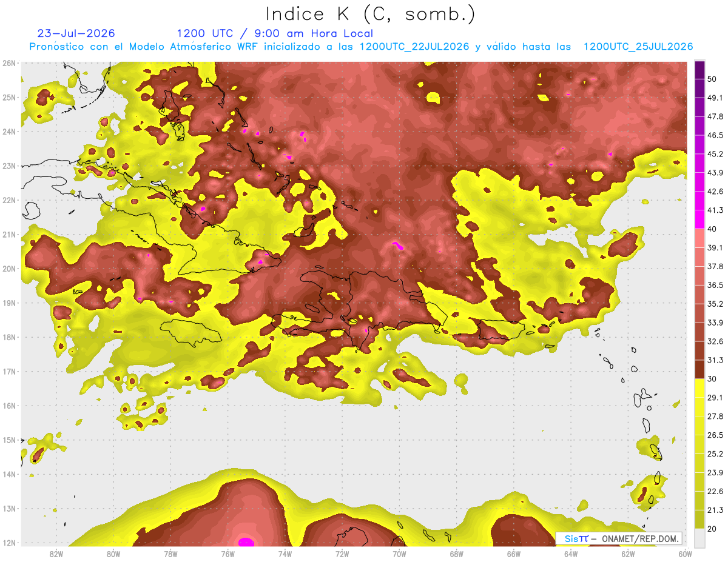Click the "66W" longitude label
Screen dimensions: 728x562
tap(514, 554)
